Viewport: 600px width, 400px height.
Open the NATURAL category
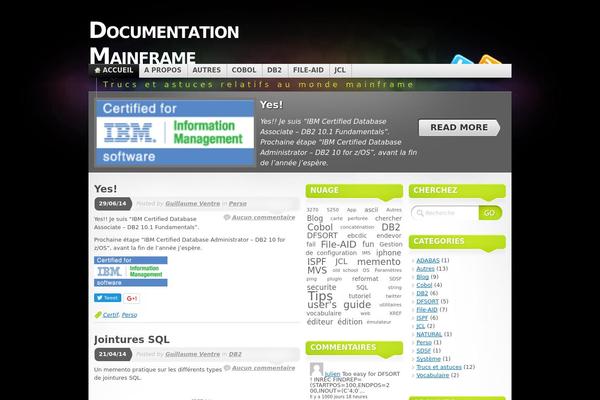tap(429, 334)
